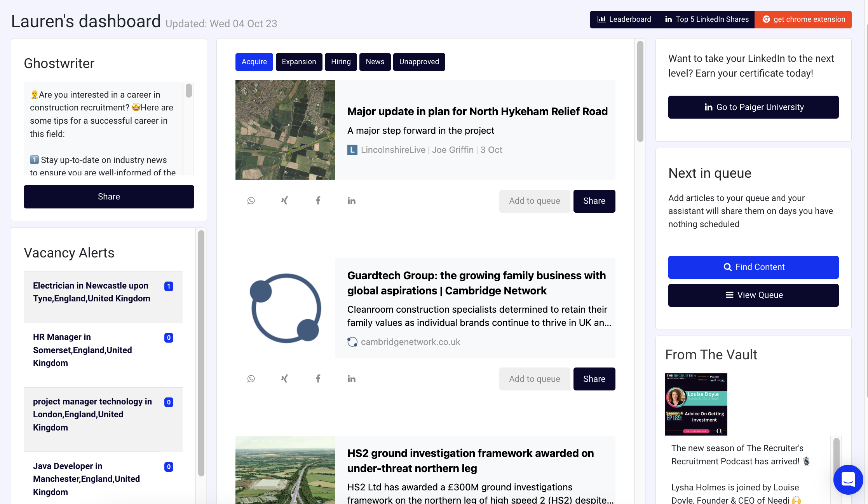Open the Leaderboard

624,19
